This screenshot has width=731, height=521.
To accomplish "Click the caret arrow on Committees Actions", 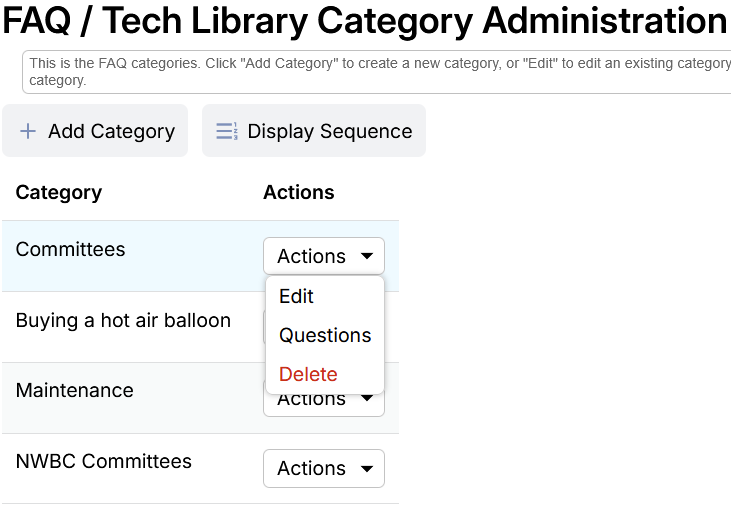I will 367,256.
